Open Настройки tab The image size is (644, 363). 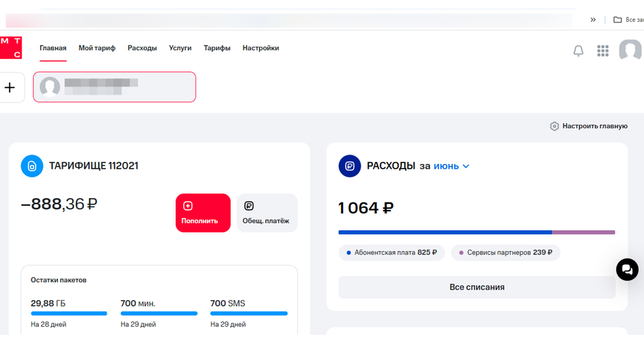(260, 48)
